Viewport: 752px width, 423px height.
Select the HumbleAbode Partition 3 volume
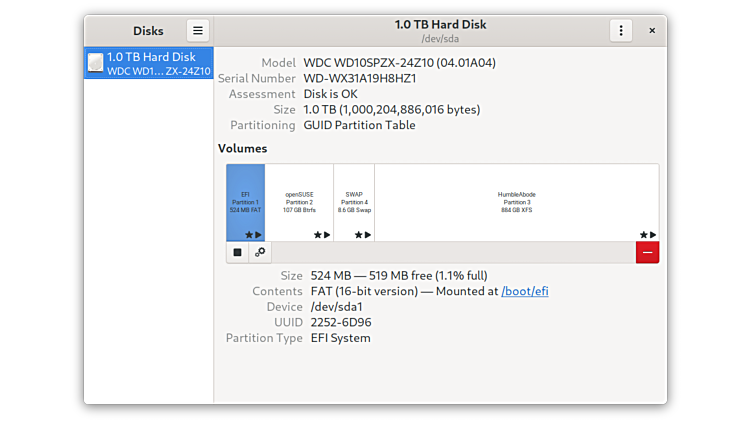(516, 200)
